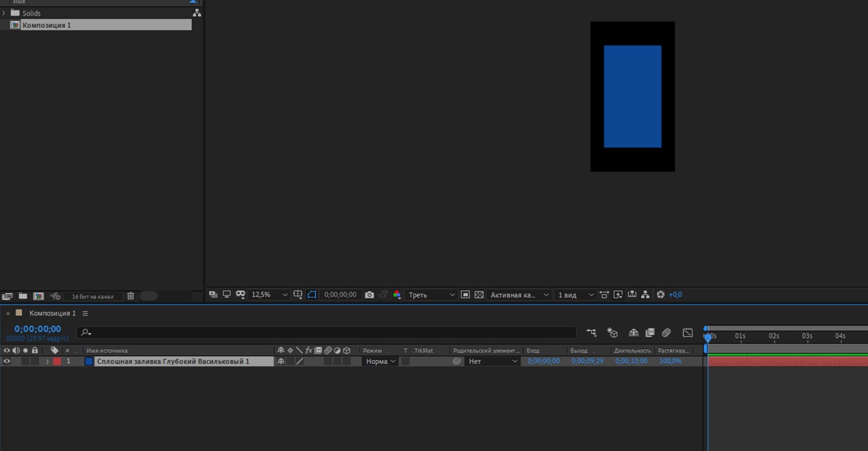Screen dimensions: 868x451
Task: Click the 16 бит на канал depth button
Action: tap(93, 296)
